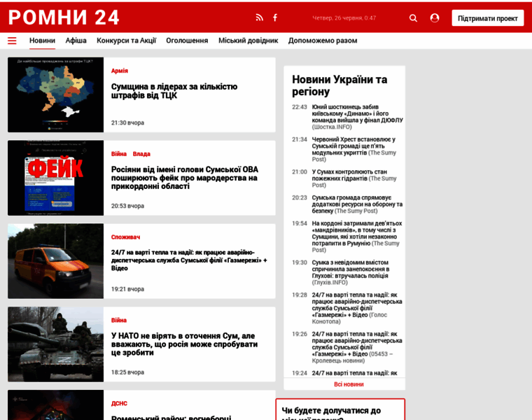The height and width of the screenshot is (420, 532).
Task: Open 21:34 news about Червоний Хрест
Action: tap(354, 149)
